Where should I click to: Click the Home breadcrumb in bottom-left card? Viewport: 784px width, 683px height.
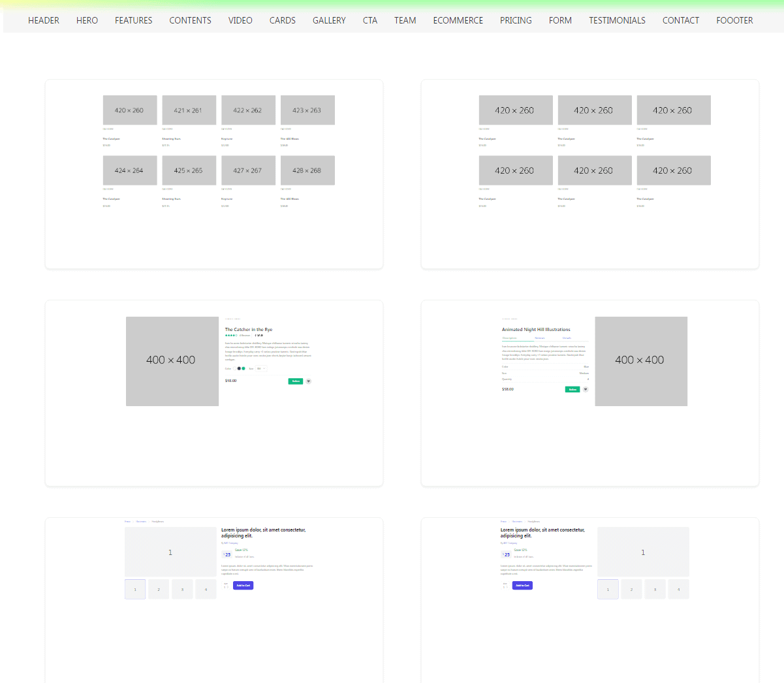[x=127, y=522]
